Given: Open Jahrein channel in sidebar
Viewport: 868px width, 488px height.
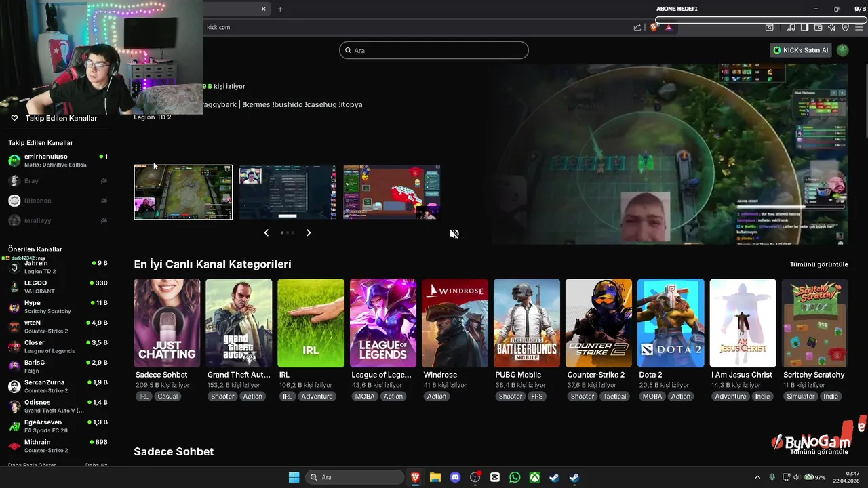Looking at the screenshot, I should 58,267.
